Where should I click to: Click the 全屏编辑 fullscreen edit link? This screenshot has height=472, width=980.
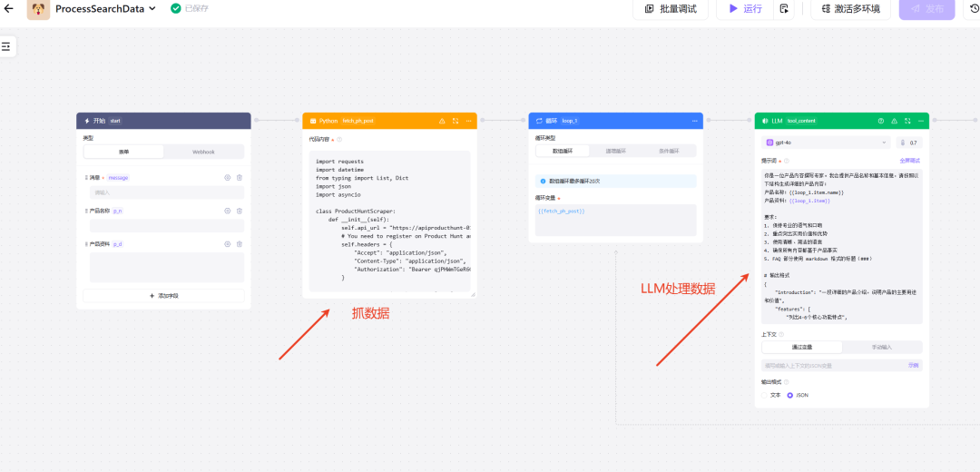click(911, 161)
